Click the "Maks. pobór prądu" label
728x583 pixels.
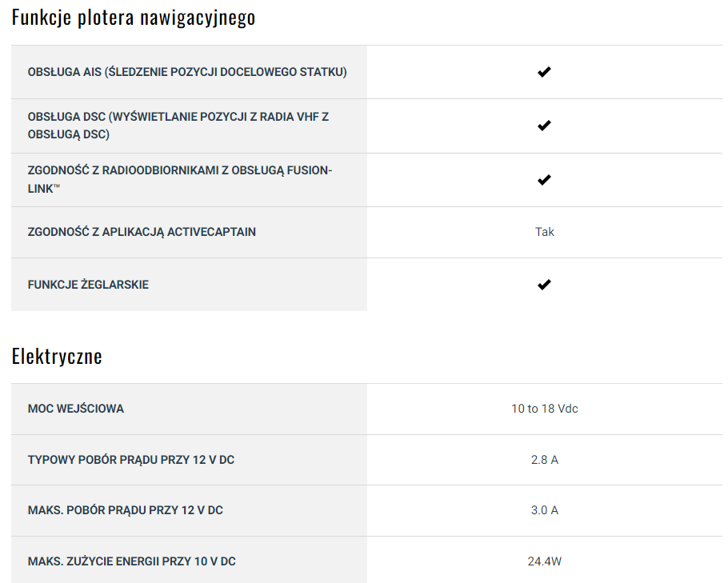[126, 510]
